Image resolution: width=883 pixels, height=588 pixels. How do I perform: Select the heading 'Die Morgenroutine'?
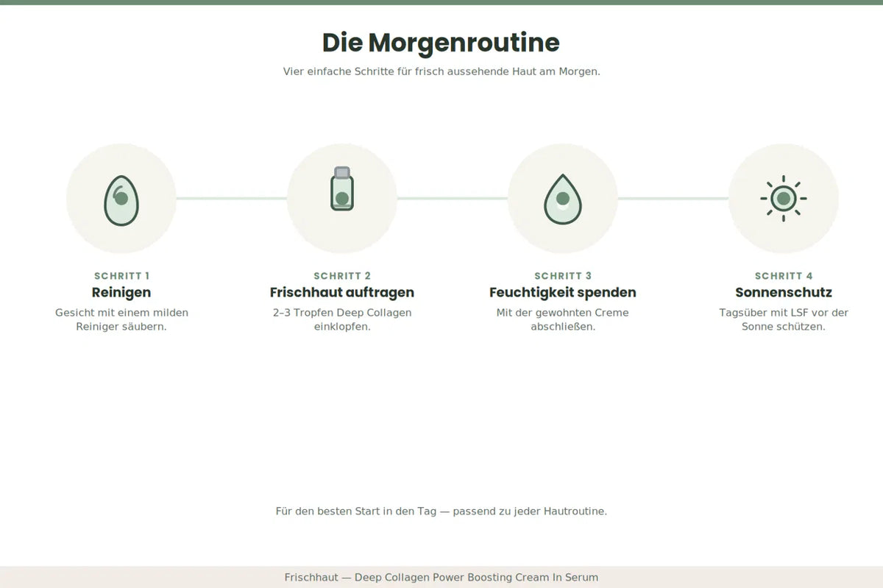point(441,43)
